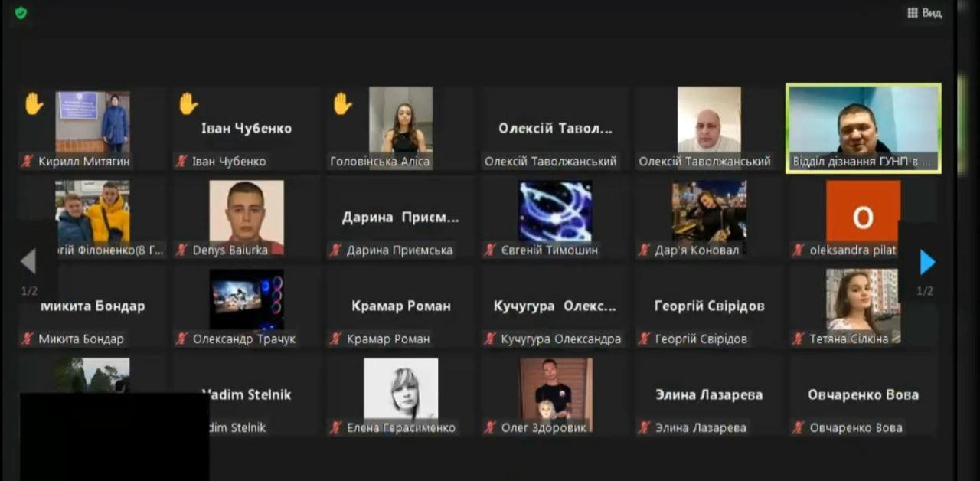Click muted mic icon beside Тетяна Сілкіна
The image size is (980, 481).
click(799, 339)
